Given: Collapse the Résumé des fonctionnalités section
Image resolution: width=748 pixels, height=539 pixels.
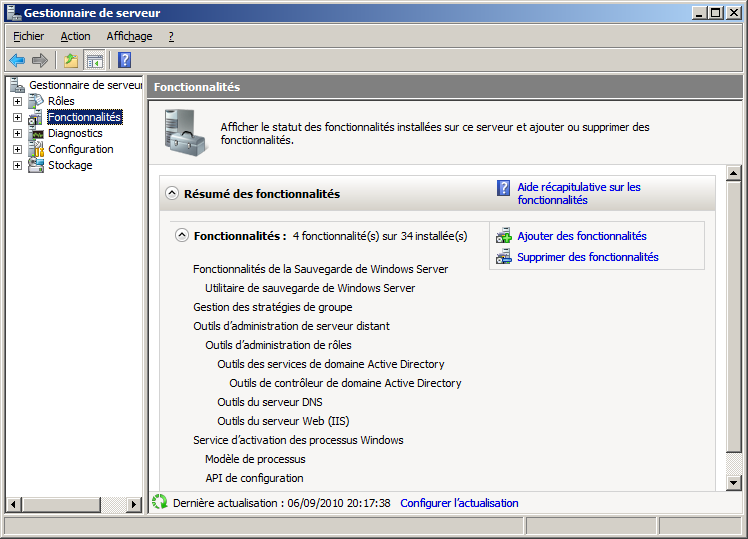Looking at the screenshot, I should (x=172, y=194).
